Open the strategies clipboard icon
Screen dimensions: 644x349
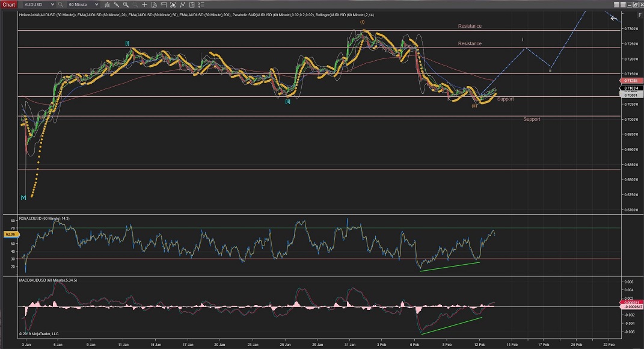[192, 5]
